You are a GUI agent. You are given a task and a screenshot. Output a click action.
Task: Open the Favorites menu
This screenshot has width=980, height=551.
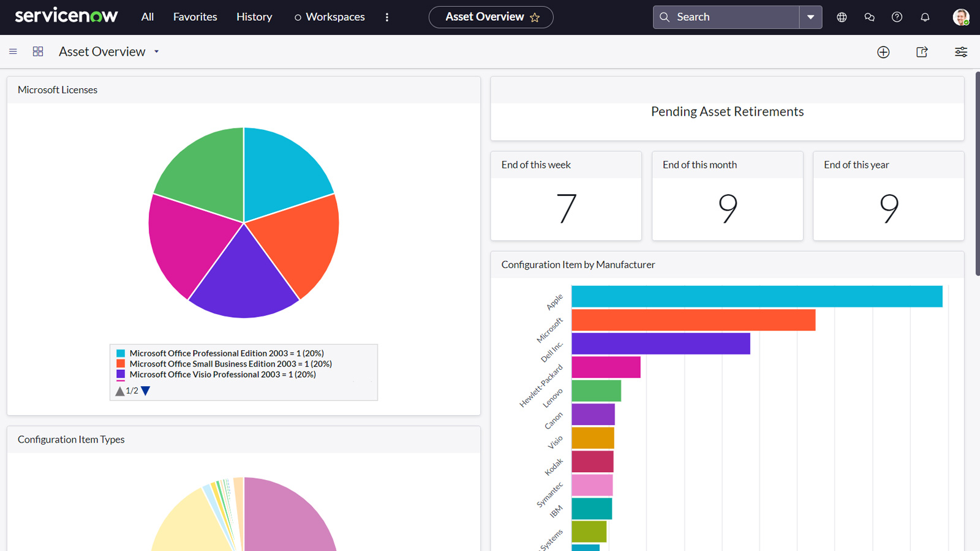point(195,17)
